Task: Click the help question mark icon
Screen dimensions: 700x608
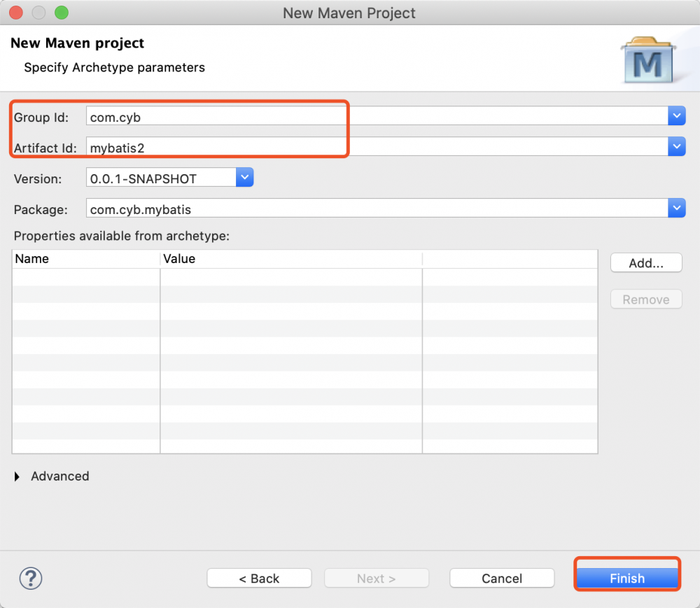Action: click(x=31, y=579)
